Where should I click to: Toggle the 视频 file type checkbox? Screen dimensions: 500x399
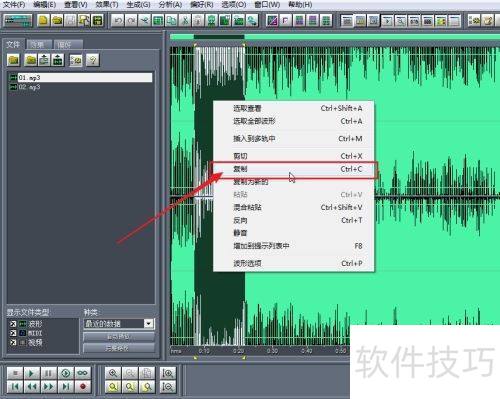(13, 342)
